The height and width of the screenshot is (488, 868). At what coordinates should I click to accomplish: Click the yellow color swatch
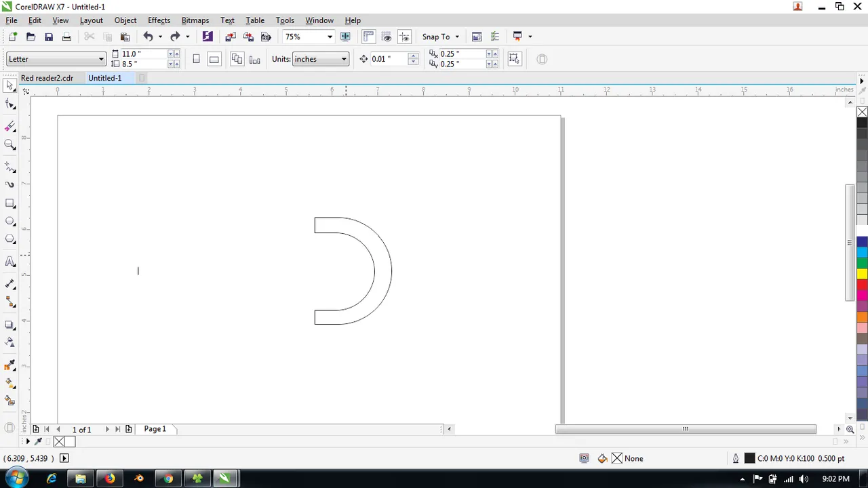tap(862, 274)
